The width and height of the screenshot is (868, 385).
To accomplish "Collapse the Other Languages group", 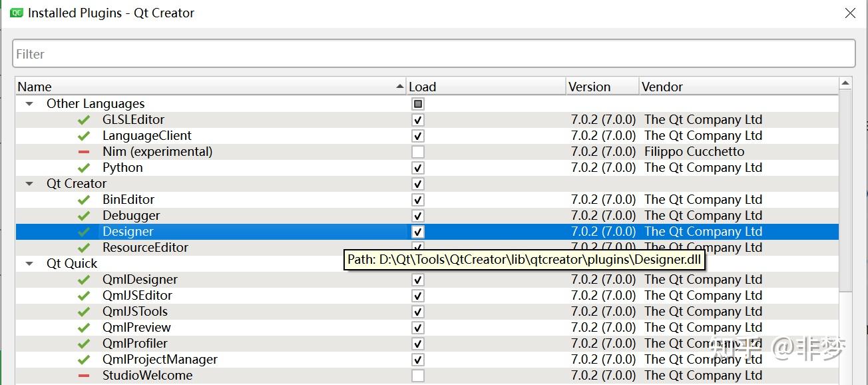I will [28, 103].
